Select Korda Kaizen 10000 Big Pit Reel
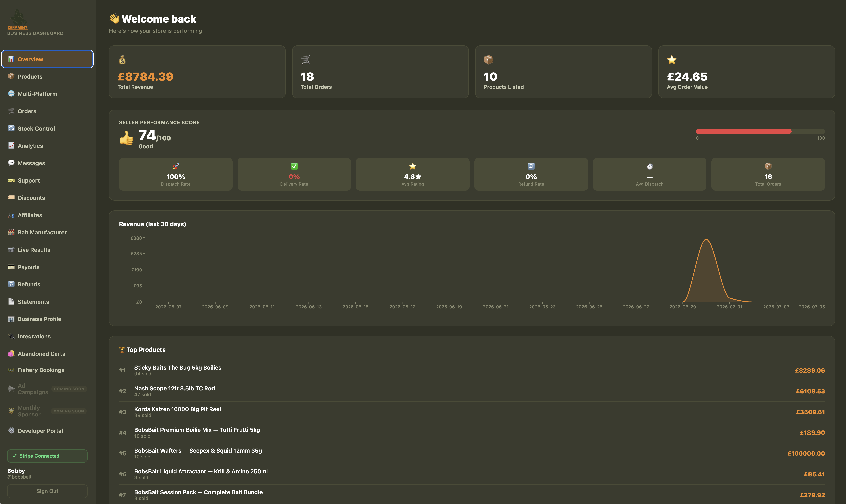Viewport: 846px width, 504px height. 472,412
